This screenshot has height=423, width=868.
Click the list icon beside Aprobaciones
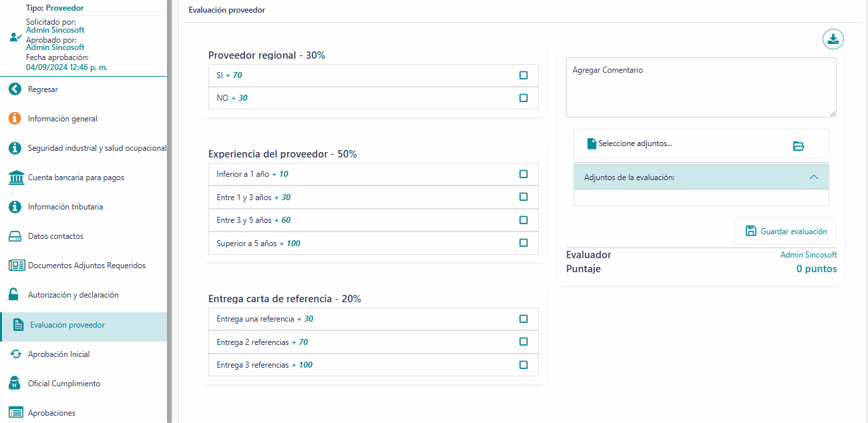pyautogui.click(x=16, y=413)
